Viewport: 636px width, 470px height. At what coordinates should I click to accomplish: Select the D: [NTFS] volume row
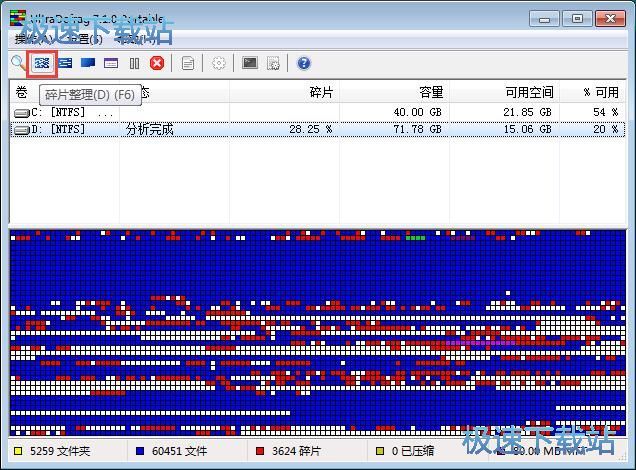318,129
